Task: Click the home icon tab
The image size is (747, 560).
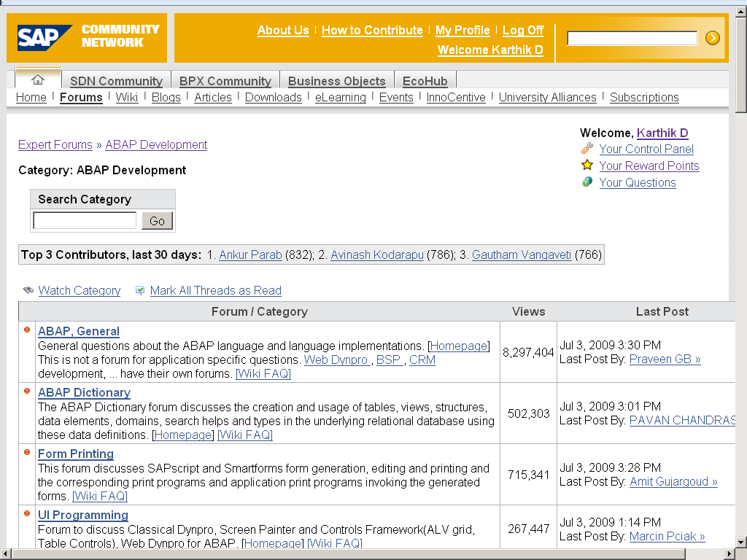Action: tap(38, 79)
